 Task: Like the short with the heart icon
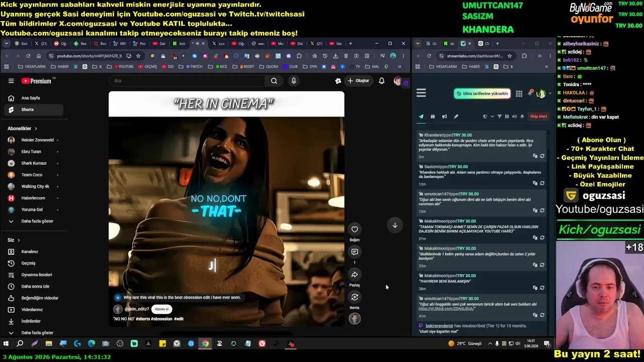coord(355,229)
